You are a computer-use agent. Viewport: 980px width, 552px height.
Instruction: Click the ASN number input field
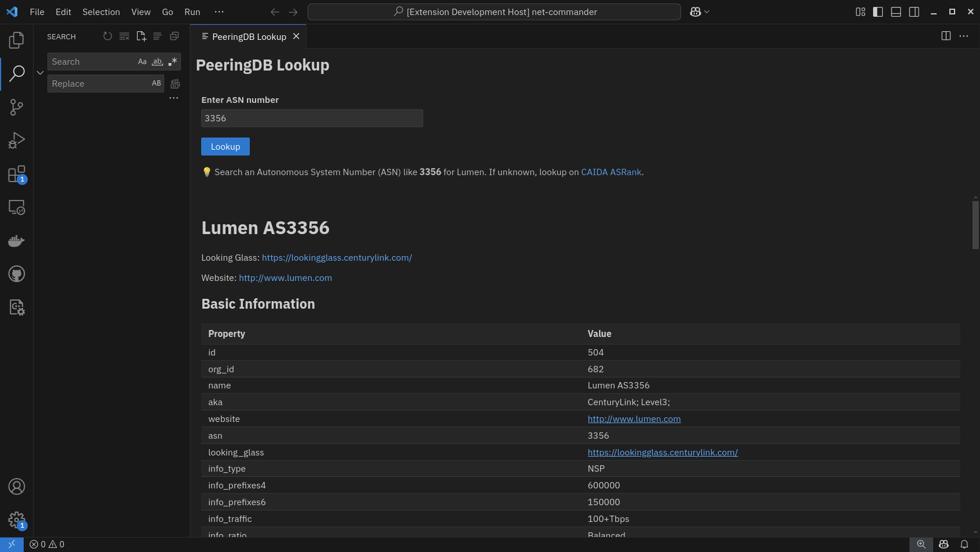tap(312, 118)
